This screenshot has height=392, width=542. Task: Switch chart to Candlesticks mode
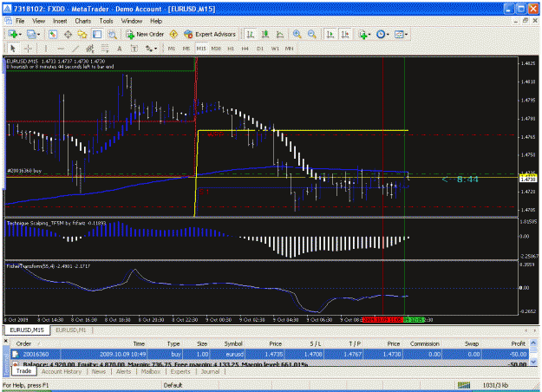(x=265, y=34)
